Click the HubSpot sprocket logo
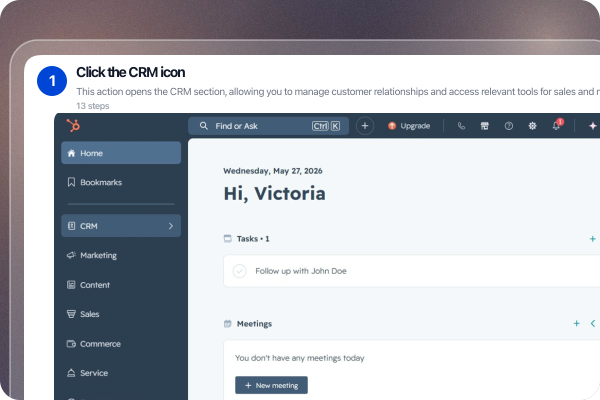Viewport: 600px width, 400px height. coord(73,126)
